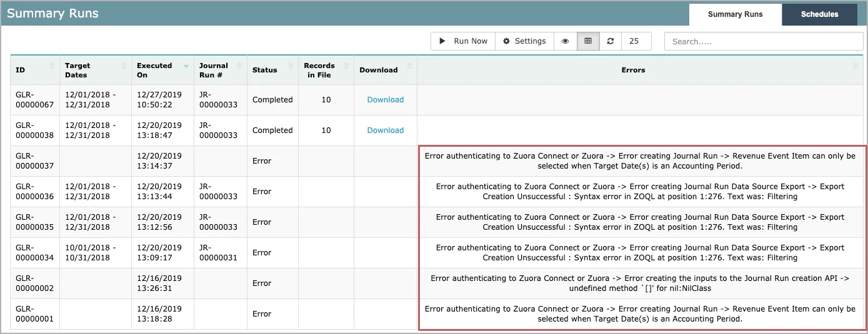Toggle the eye visibility button

click(x=565, y=41)
